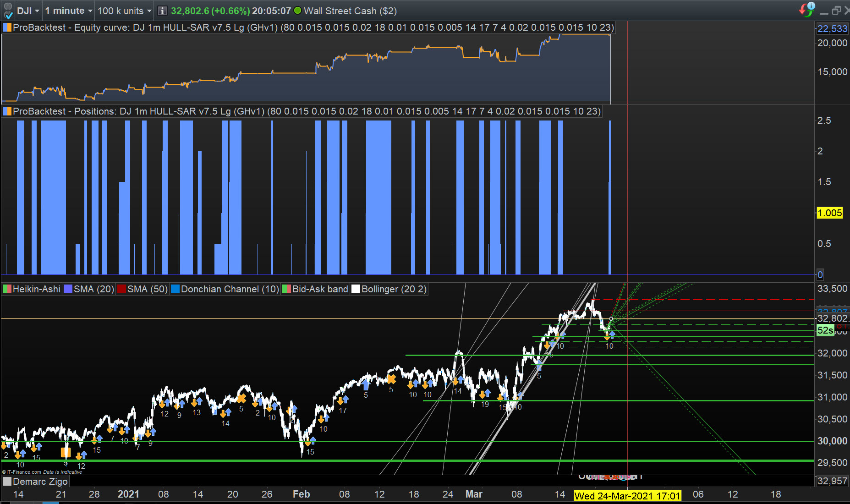Click the 33,500 price axis label
Screen dimensions: 850x504
(x=833, y=289)
